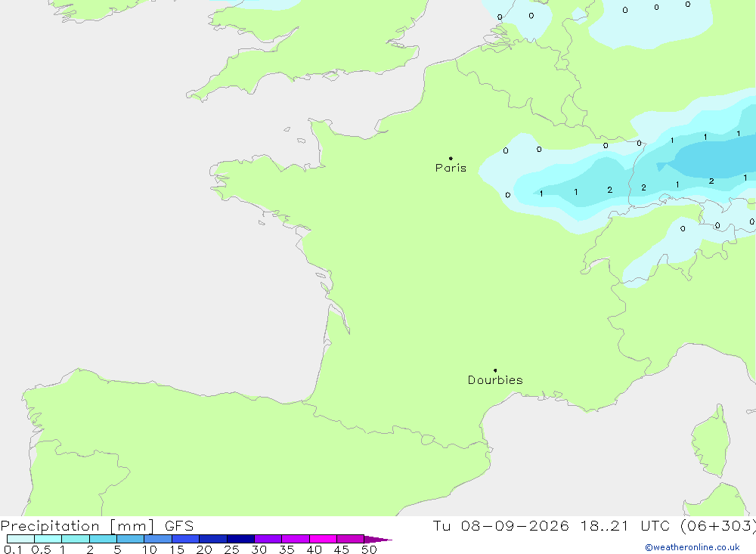
Task: Click the 5 mm blue legend swatch
Action: pyautogui.click(x=130, y=539)
